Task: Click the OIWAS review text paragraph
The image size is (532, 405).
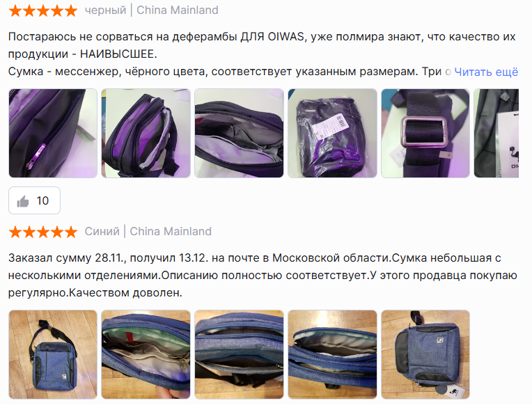Action: (263, 54)
